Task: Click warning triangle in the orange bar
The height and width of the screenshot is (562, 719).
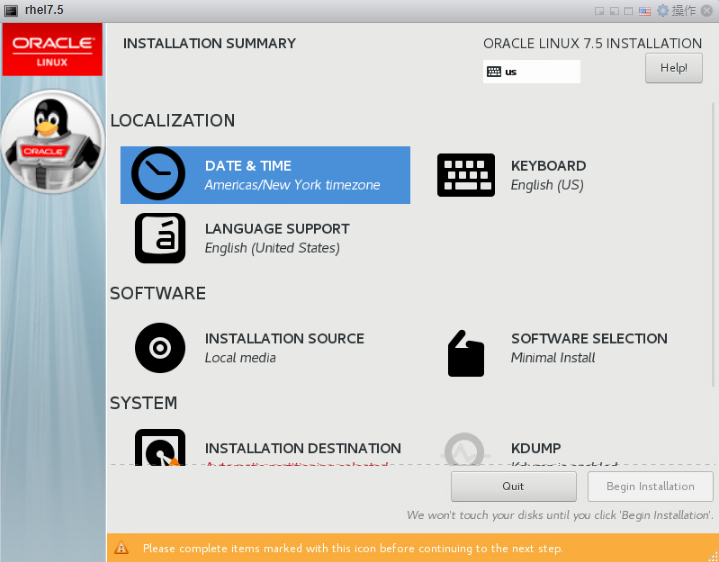Action: coord(121,547)
